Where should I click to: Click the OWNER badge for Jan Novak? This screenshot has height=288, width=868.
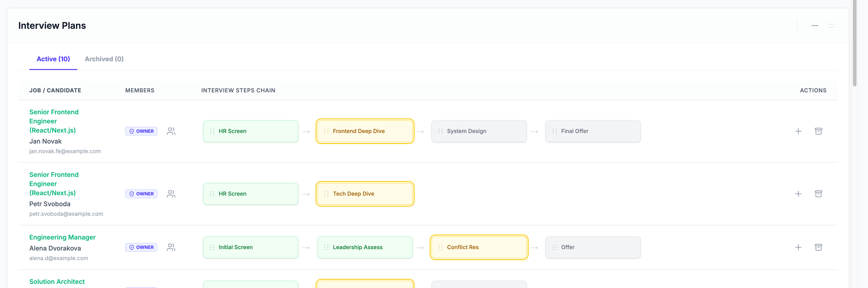coord(141,131)
